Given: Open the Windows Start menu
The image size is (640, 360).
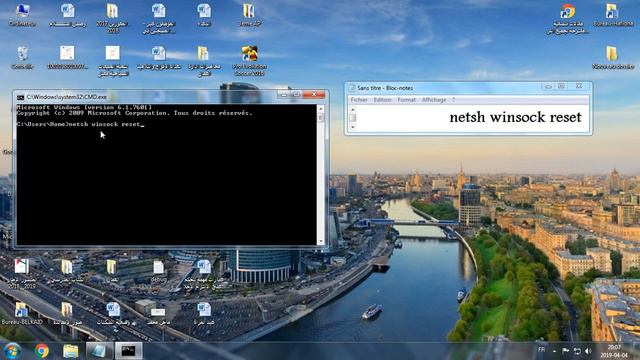Looking at the screenshot, I should pyautogui.click(x=12, y=351).
